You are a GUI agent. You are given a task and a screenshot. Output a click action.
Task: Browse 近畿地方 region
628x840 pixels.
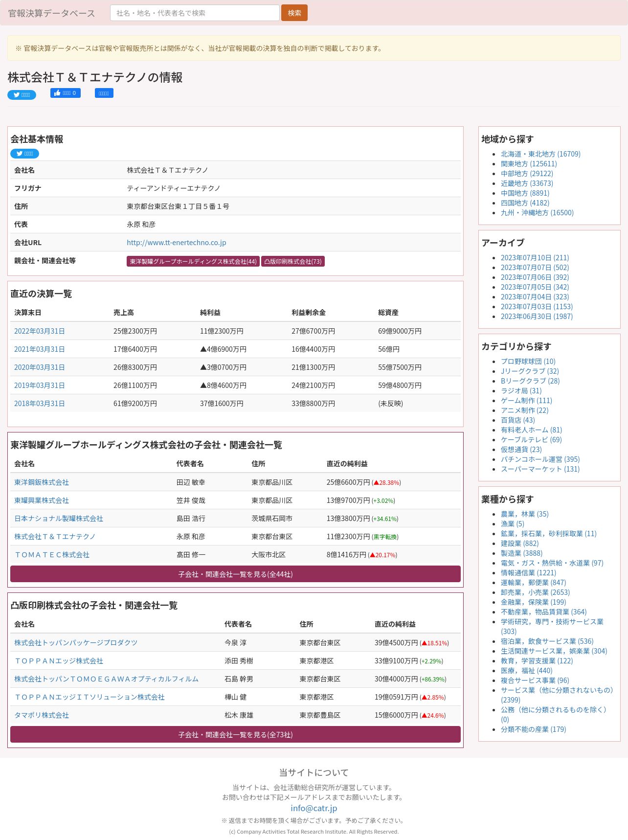click(x=527, y=183)
